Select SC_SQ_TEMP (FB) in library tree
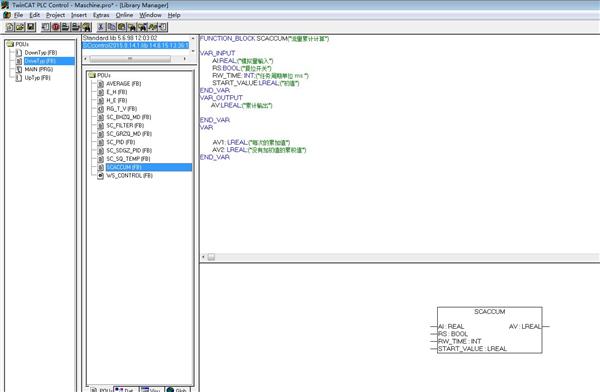Image resolution: width=600 pixels, height=392 pixels. click(128, 159)
